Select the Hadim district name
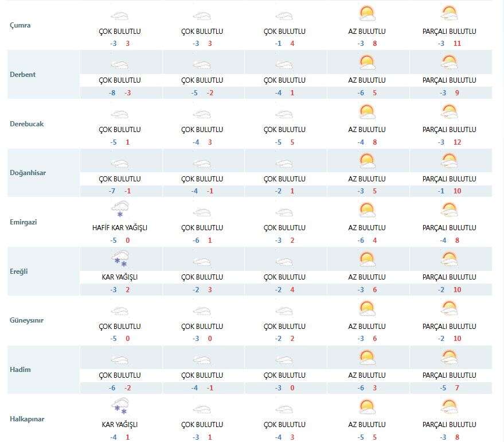The image size is (504, 442). click(20, 370)
